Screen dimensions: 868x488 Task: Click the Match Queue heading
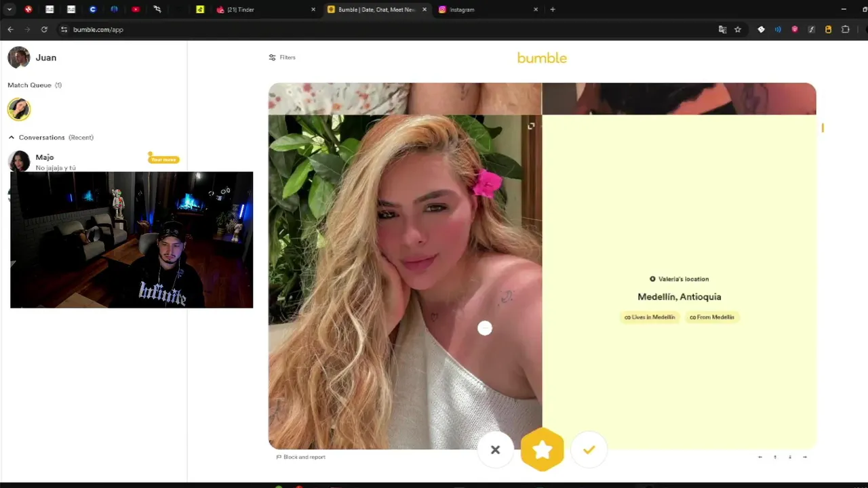[35, 85]
